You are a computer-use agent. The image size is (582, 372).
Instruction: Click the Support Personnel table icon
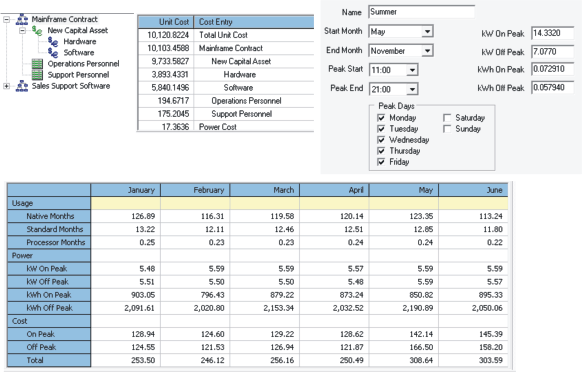coord(37,75)
